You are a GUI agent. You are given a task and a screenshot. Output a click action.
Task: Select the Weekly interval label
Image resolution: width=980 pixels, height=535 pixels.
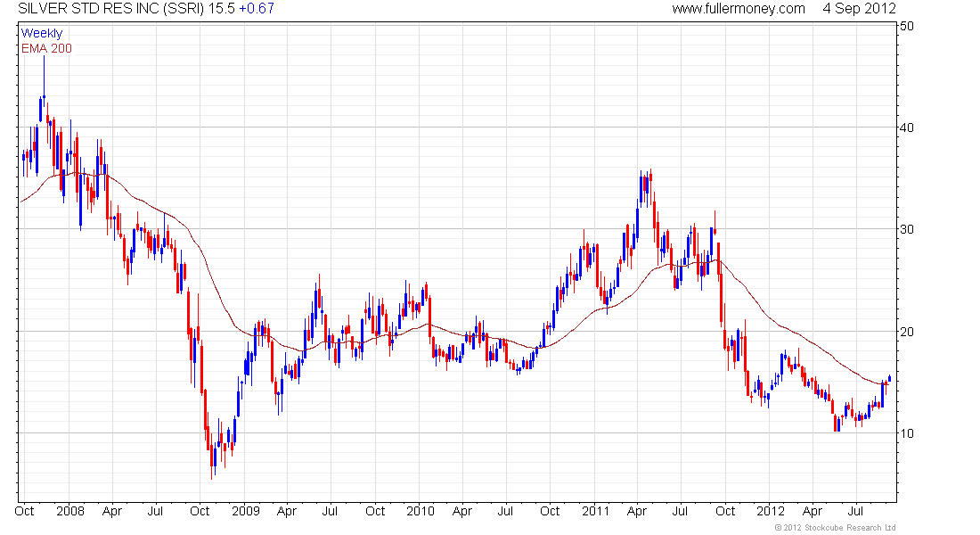[42, 33]
